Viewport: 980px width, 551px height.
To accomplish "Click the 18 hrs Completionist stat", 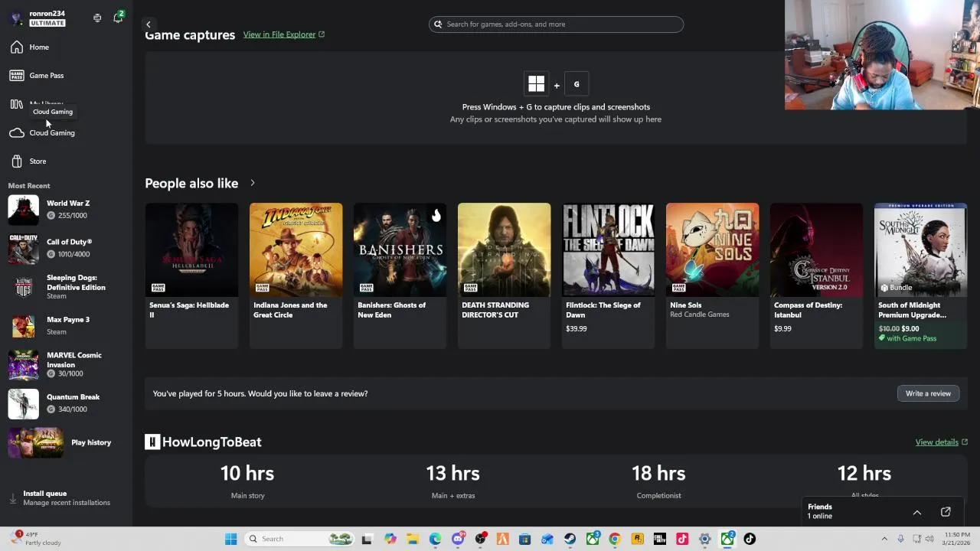I will point(658,481).
